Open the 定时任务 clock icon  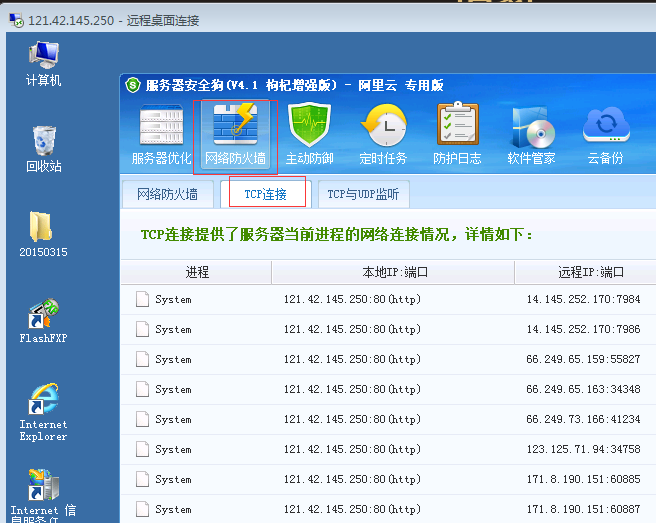(x=383, y=135)
